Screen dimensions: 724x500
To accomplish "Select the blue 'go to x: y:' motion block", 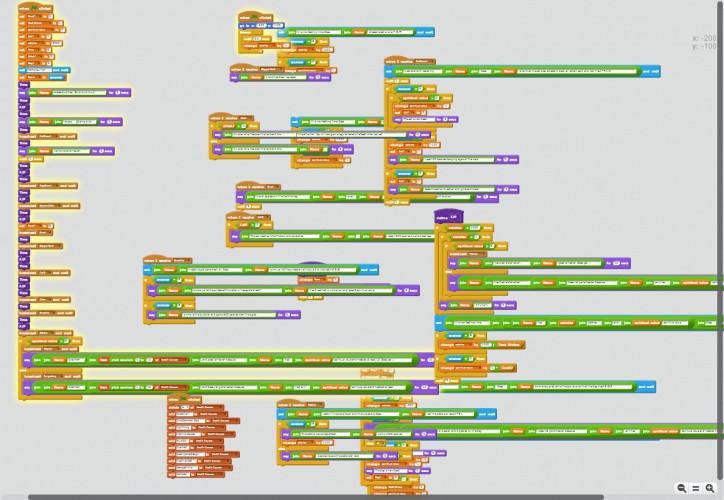I will (261, 25).
